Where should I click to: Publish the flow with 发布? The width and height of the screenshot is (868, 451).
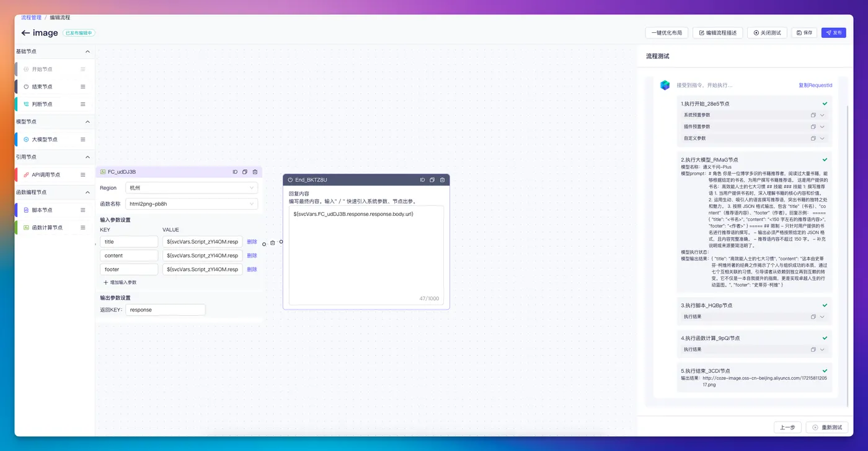point(834,33)
